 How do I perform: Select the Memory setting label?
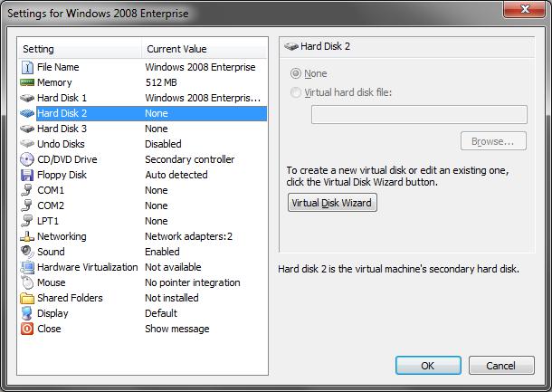(x=54, y=82)
